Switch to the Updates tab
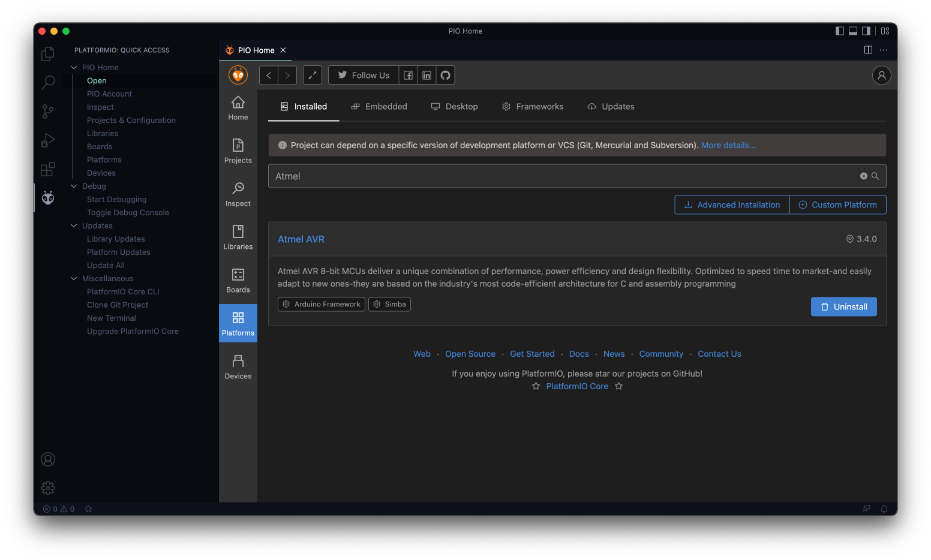Screen dimensions: 931x560 pyautogui.click(x=611, y=107)
